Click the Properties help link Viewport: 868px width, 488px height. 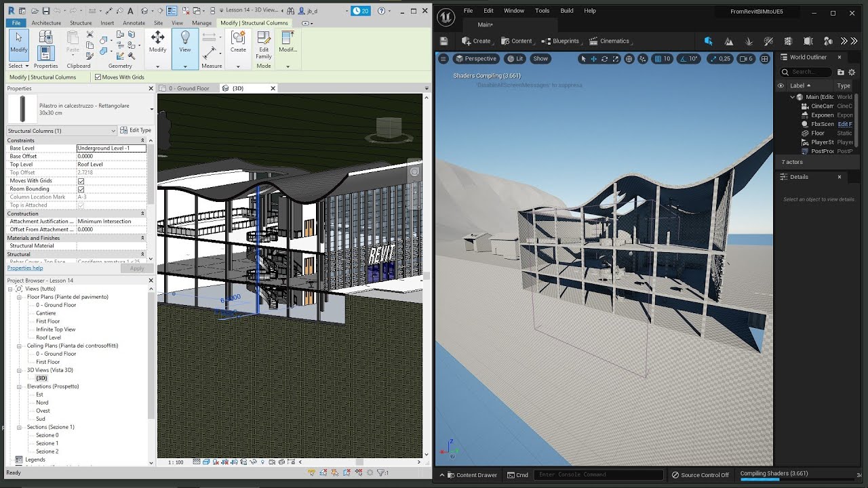[x=24, y=268]
